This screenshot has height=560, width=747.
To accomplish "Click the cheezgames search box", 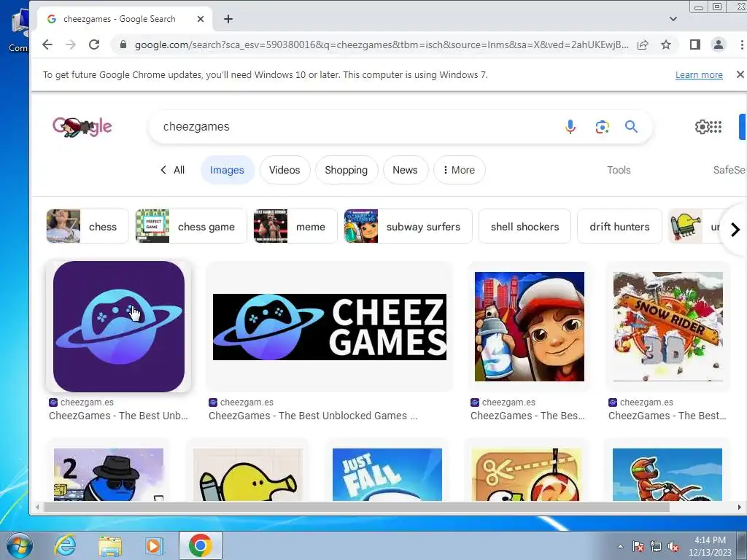I will click(x=357, y=127).
